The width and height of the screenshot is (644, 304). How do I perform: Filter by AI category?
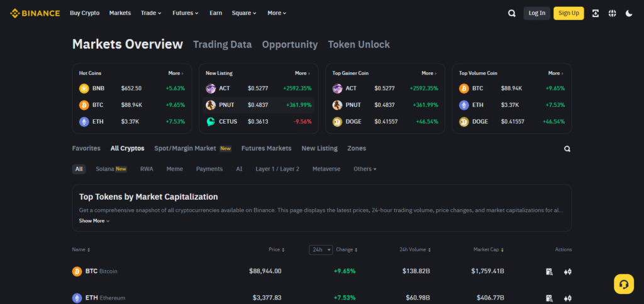tap(239, 169)
